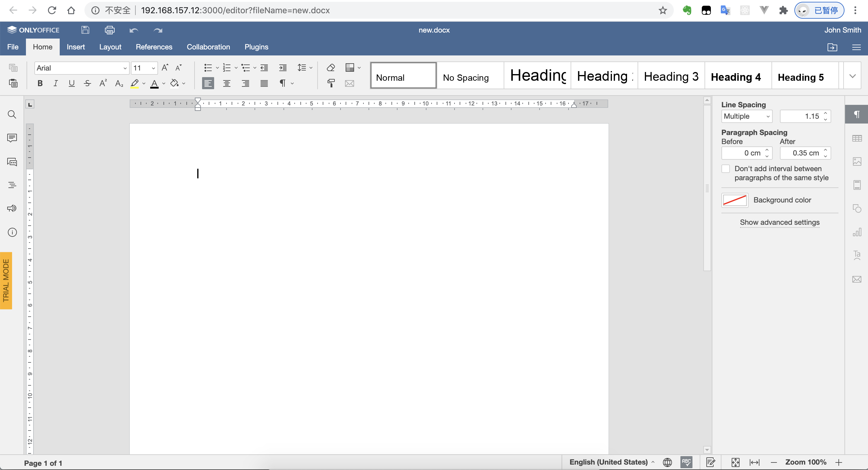Click Show advanced settings link
Image resolution: width=868 pixels, height=470 pixels.
click(779, 222)
